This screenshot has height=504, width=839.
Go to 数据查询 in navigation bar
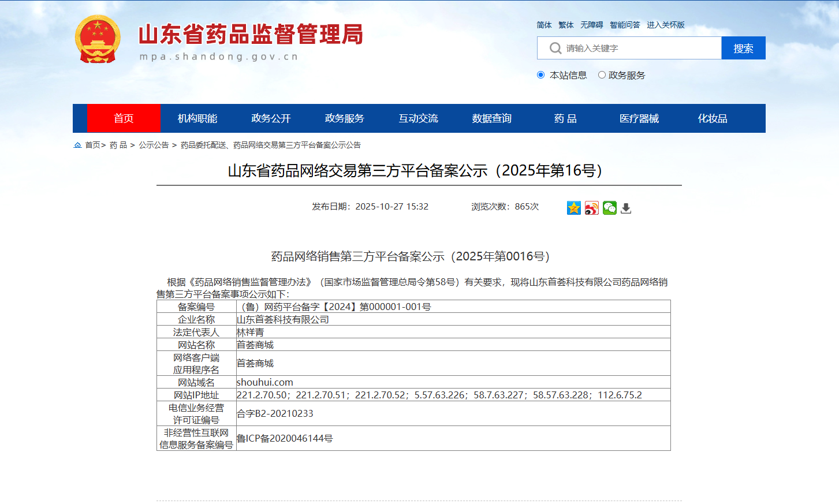click(492, 118)
